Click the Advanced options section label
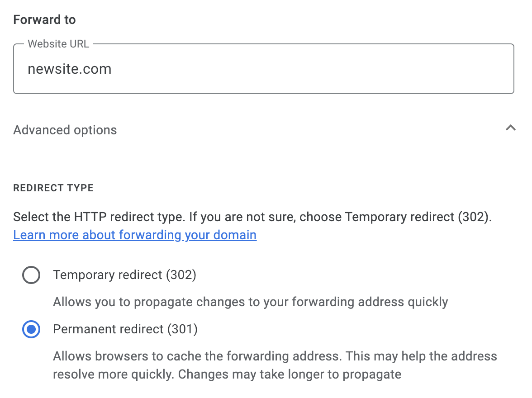This screenshot has height=398, width=532. click(65, 130)
